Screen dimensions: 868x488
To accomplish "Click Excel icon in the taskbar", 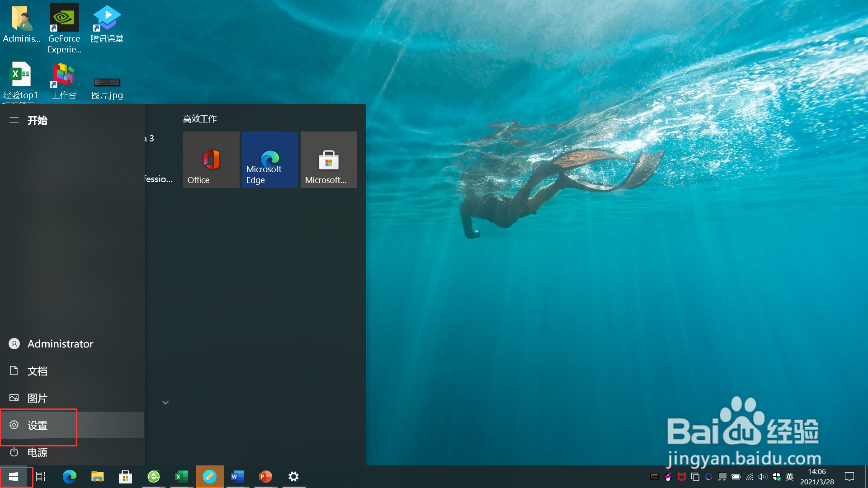I will pos(181,477).
